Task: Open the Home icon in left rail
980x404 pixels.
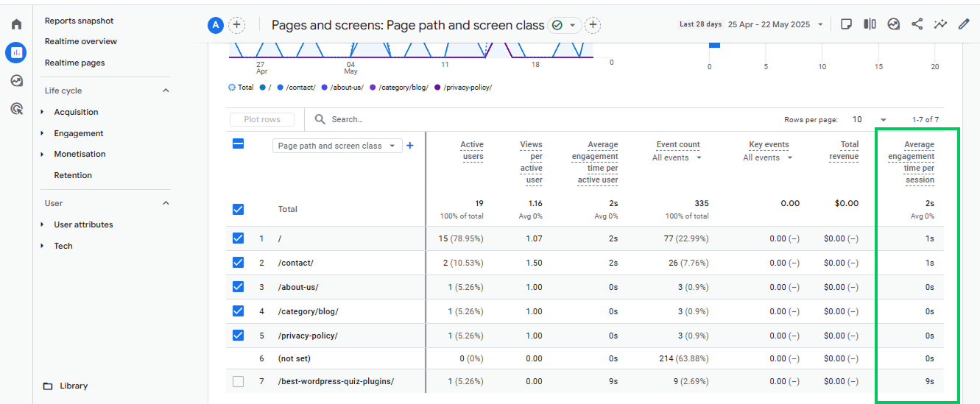Action: 16,24
